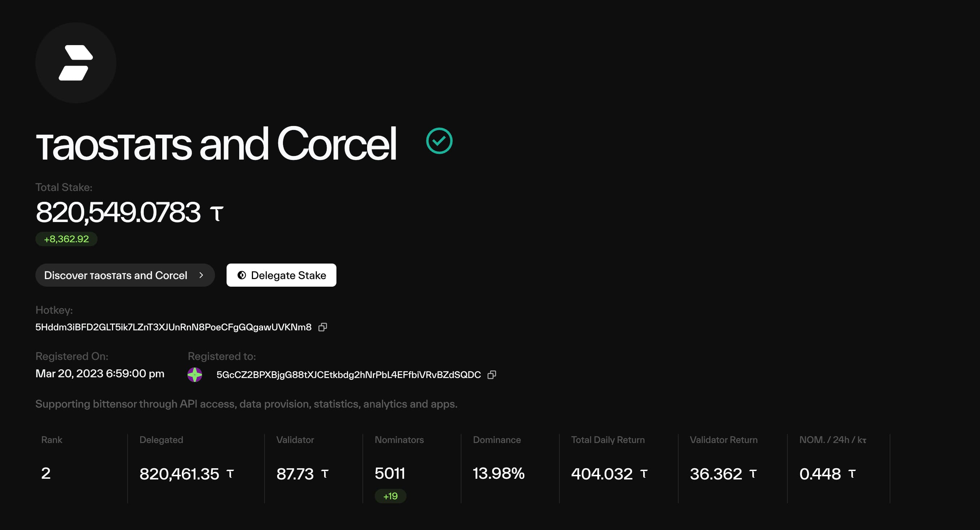980x530 pixels.
Task: Click the green-purple identicon beside the coldkey
Action: point(195,375)
